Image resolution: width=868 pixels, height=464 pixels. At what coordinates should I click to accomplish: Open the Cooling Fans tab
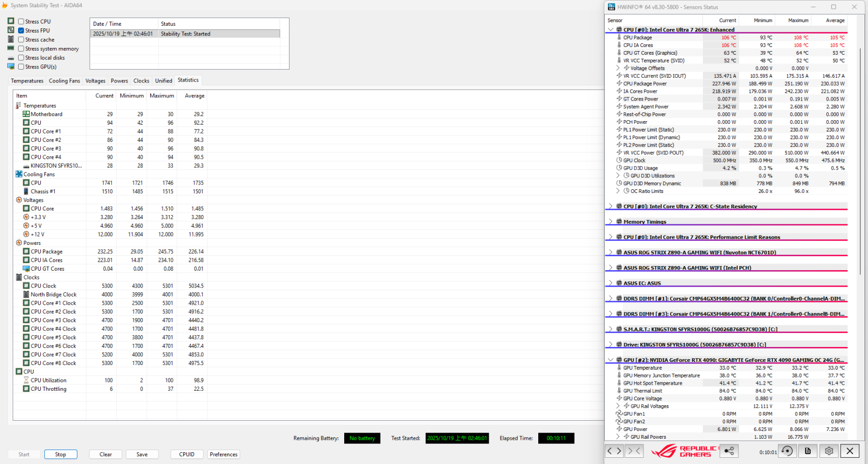click(64, 81)
